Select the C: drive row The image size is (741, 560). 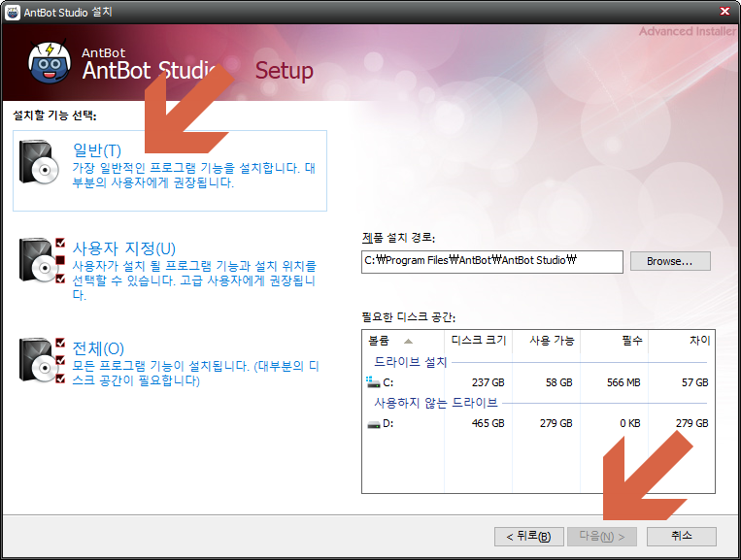click(x=538, y=382)
